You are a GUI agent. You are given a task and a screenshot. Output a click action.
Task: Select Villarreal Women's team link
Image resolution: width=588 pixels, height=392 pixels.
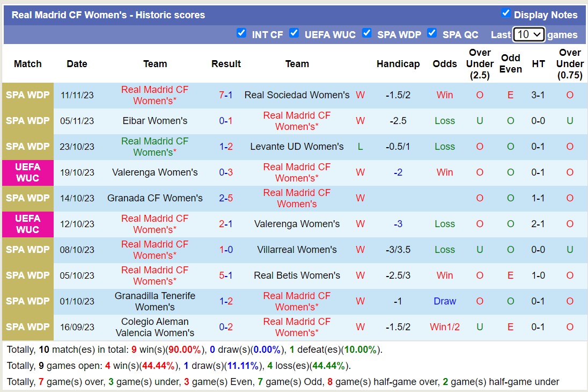297,250
